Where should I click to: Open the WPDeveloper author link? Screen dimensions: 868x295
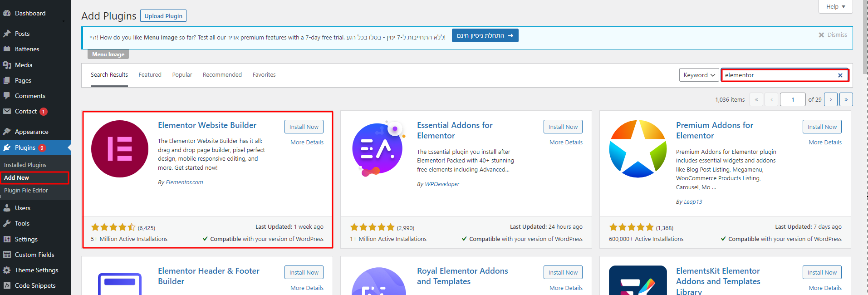point(442,184)
